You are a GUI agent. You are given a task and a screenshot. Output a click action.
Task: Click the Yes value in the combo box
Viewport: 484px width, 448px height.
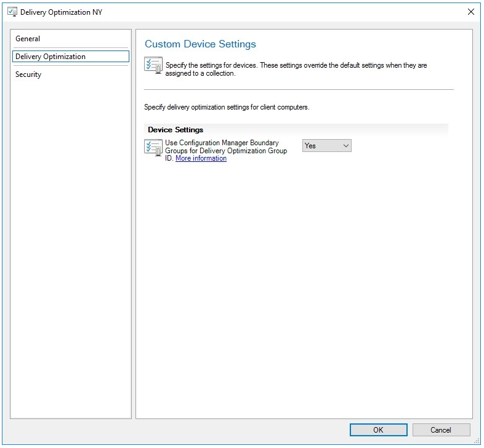pos(321,146)
